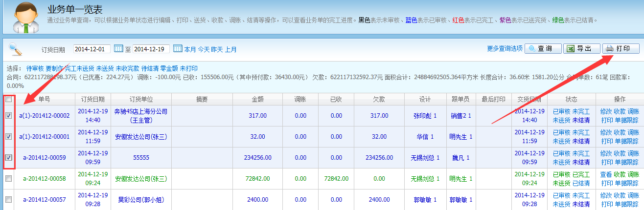Filter by 待审核 status
Image resolution: width=644 pixels, height=210 pixels.
35,68
